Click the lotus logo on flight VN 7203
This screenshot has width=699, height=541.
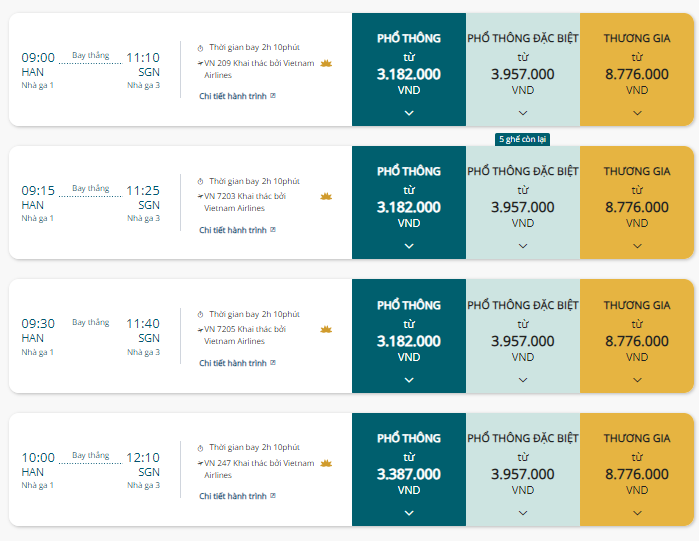pos(326,196)
